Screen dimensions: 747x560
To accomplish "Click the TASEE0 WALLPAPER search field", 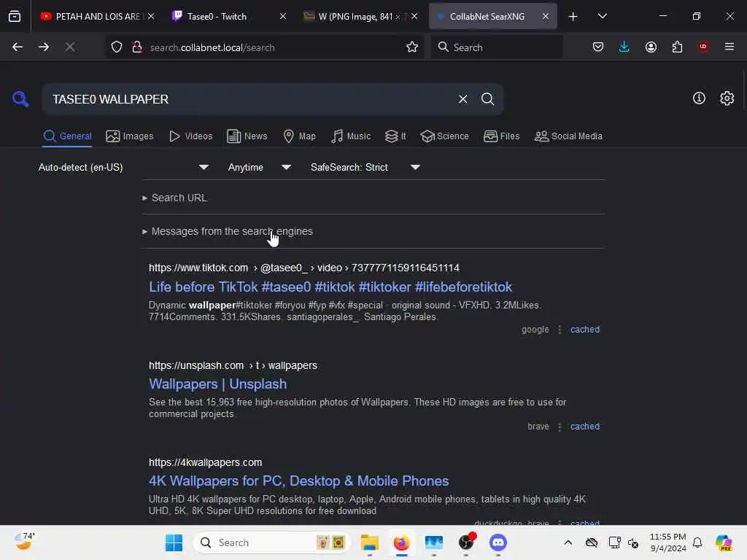I will coord(250,99).
